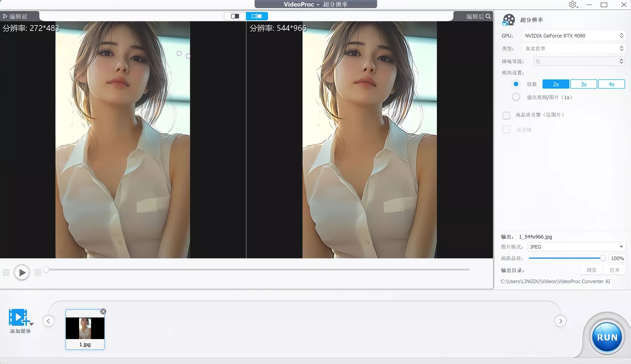Choose the 4x scale option
The image size is (631, 364).
coord(611,84)
